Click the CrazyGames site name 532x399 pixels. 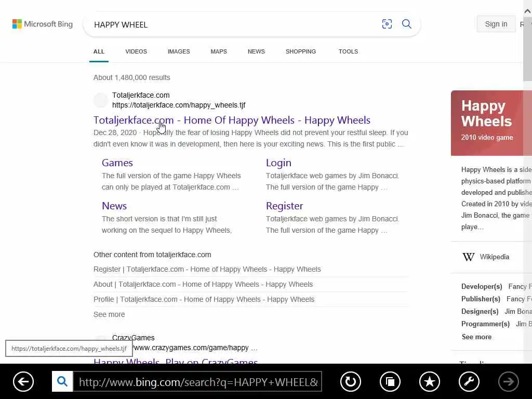tap(134, 338)
